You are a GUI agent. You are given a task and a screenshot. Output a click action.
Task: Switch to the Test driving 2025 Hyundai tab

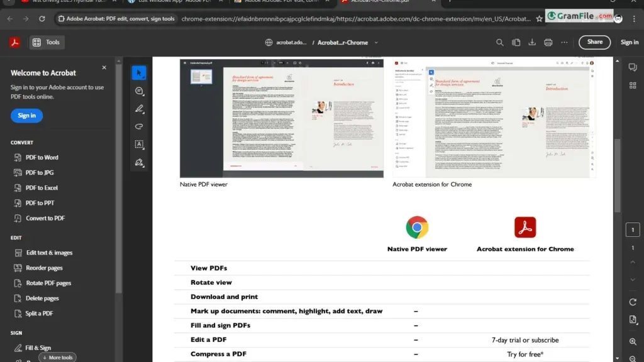point(68,2)
